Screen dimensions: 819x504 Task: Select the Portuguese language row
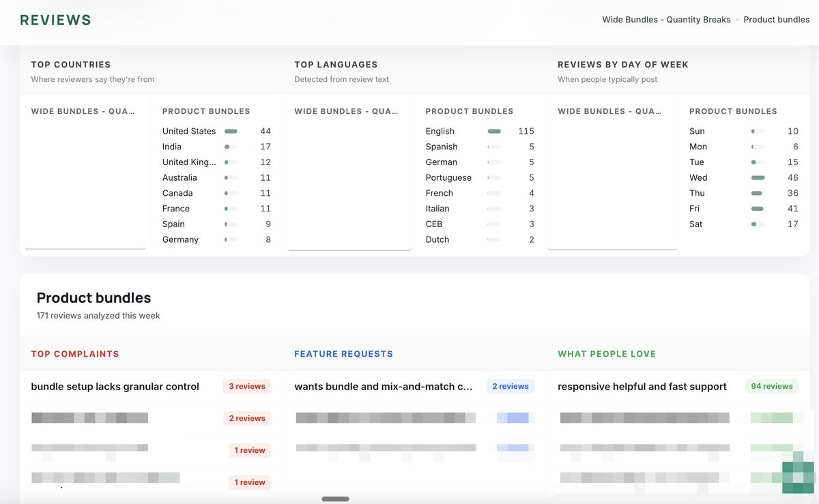point(480,177)
